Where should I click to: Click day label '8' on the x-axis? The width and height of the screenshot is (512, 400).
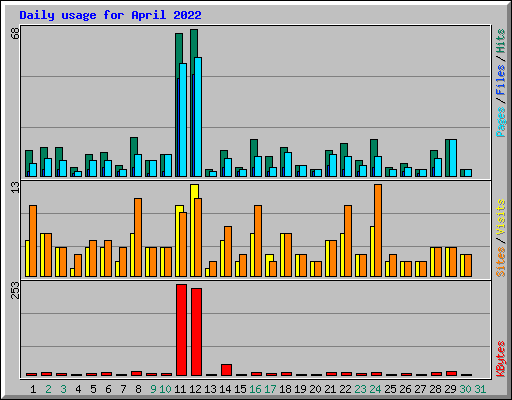coord(138,389)
